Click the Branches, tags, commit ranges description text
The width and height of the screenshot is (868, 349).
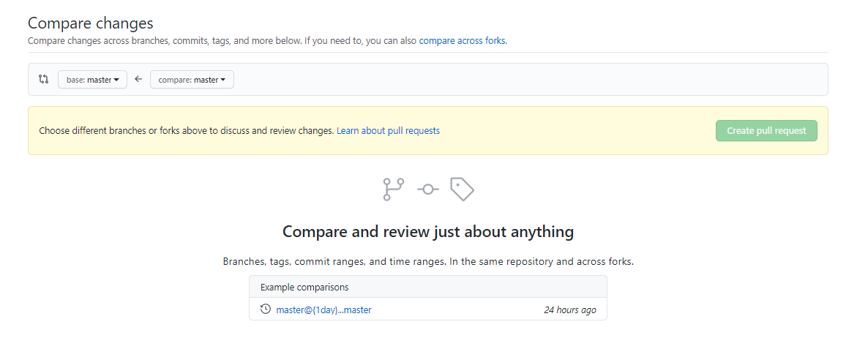[428, 262]
